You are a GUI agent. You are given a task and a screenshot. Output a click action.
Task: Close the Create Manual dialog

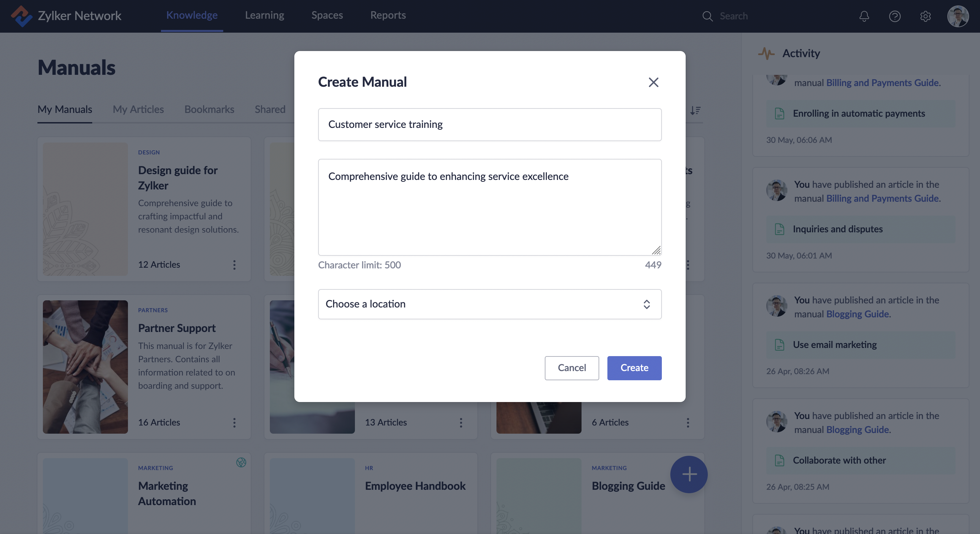coord(653,82)
